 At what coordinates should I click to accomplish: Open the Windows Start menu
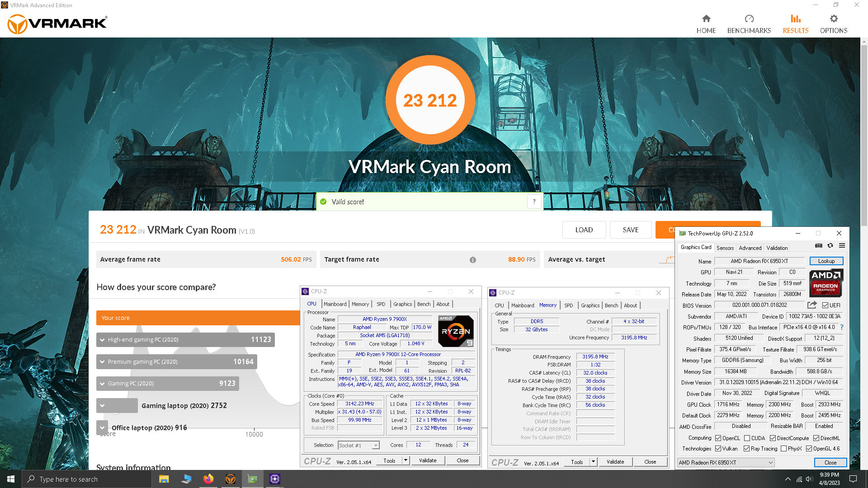11,479
